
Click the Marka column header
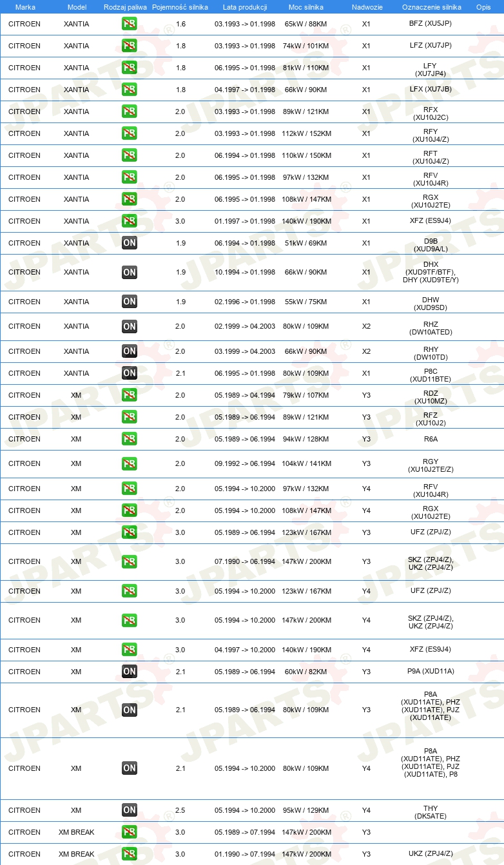pos(25,7)
